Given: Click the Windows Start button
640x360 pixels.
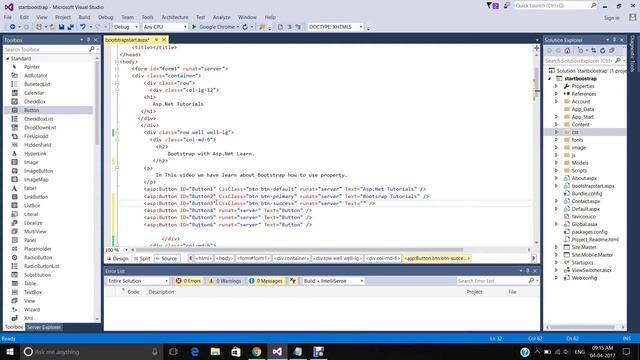Looking at the screenshot, I should point(10,352).
